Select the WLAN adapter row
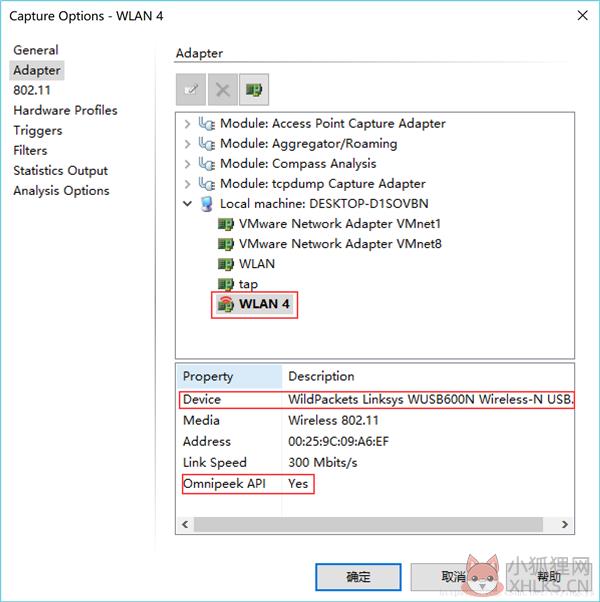The height and width of the screenshot is (602, 600). pos(257,264)
